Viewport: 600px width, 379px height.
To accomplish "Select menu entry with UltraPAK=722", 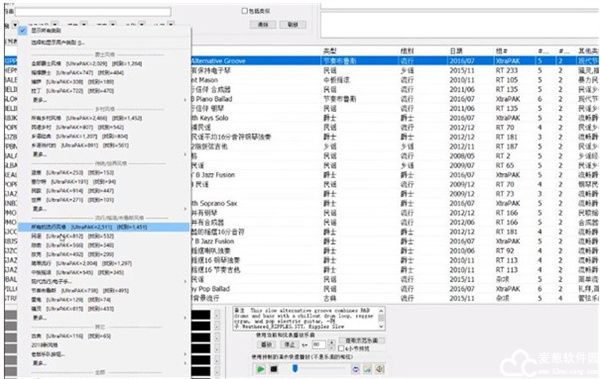I will point(104,91).
